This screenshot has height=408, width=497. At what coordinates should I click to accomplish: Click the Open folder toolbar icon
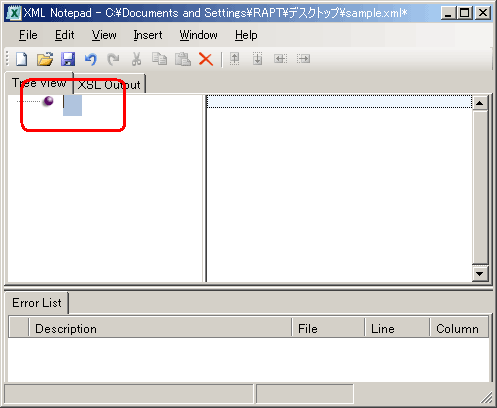[x=45, y=59]
